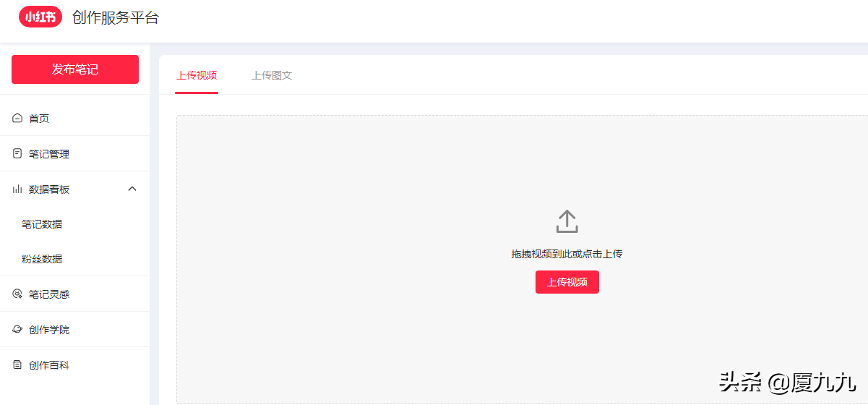Click the red 上传视频 button
The height and width of the screenshot is (405, 868).
(x=567, y=282)
